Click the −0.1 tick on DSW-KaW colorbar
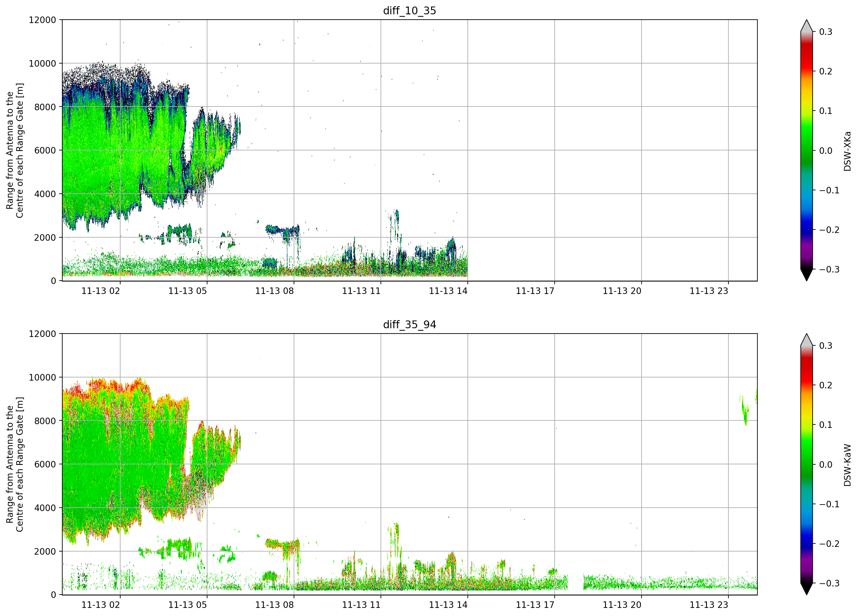The width and height of the screenshot is (858, 616). click(x=829, y=505)
